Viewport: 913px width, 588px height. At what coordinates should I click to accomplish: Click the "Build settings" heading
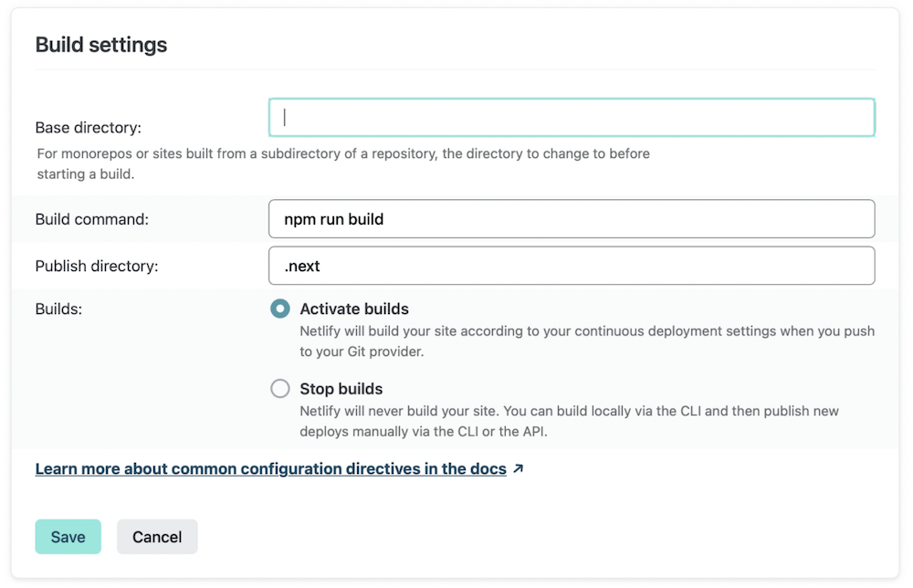click(101, 45)
